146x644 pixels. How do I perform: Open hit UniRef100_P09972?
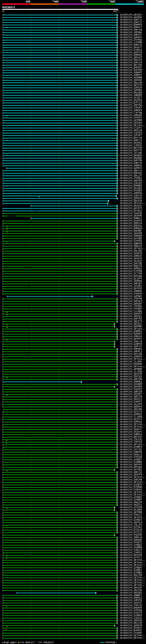click(x=131, y=543)
